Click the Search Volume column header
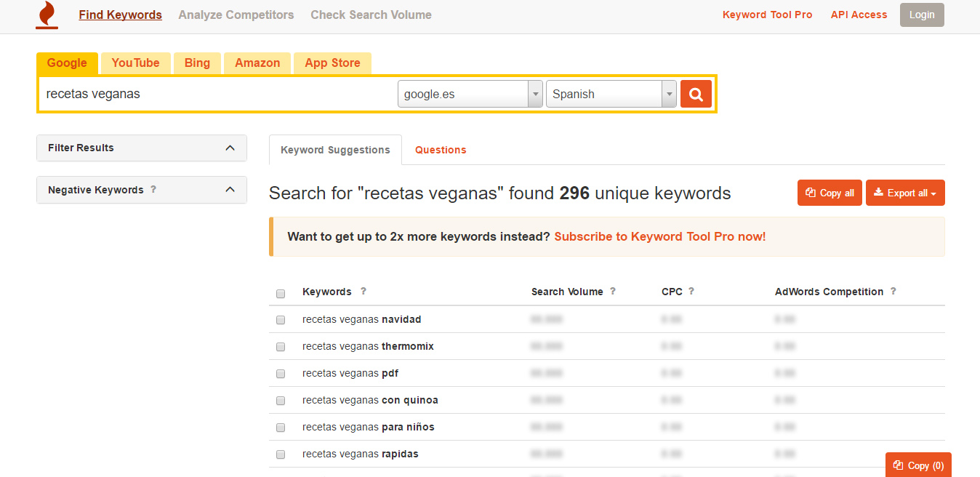 [567, 292]
